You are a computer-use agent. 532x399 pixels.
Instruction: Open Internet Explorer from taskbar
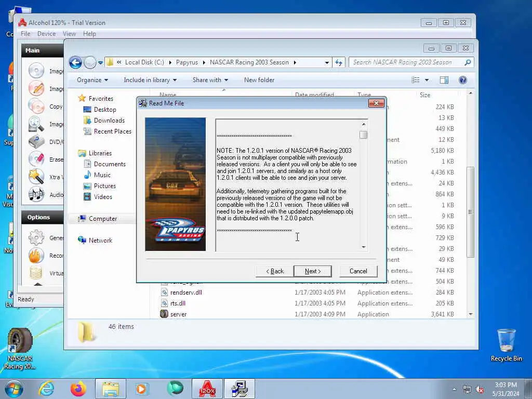[x=46, y=389]
